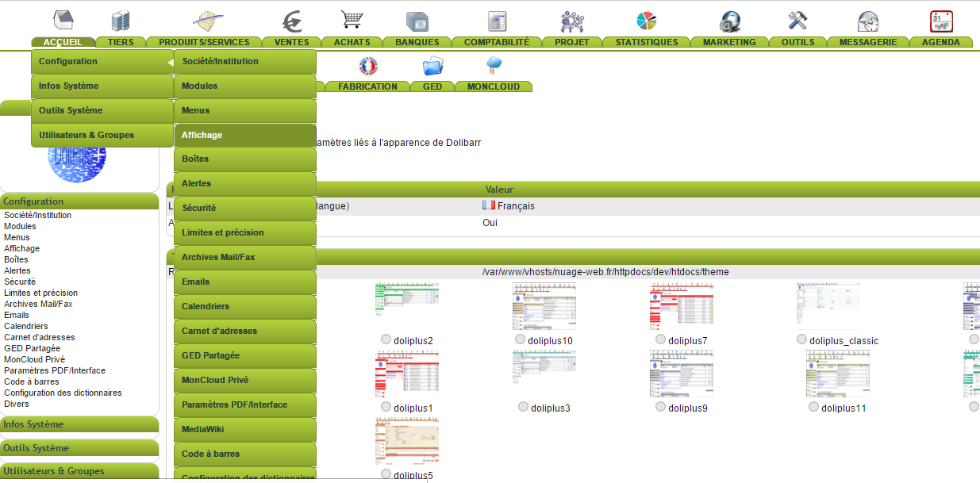The height and width of the screenshot is (483, 980).
Task: Click the pie chart Statistiques icon
Action: [x=647, y=21]
